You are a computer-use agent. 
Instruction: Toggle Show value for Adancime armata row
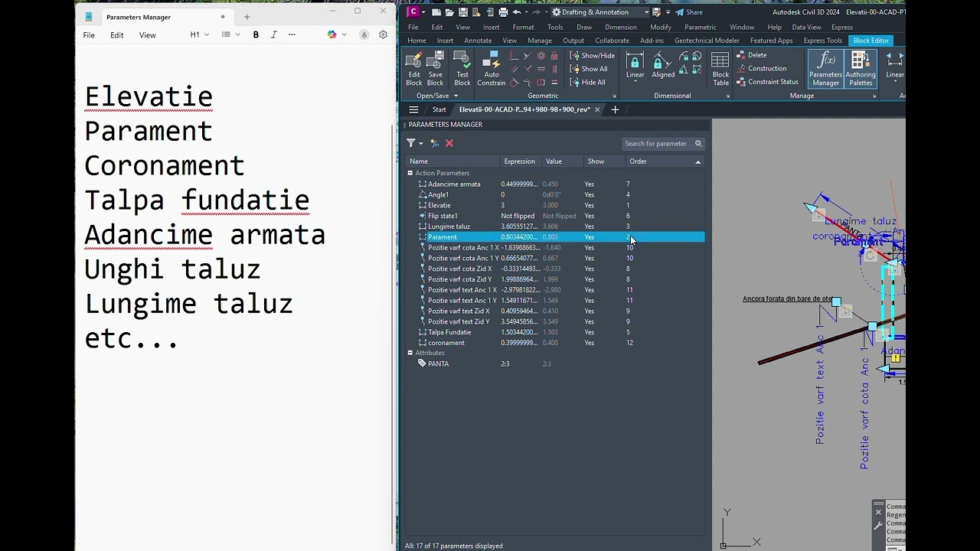pos(590,184)
